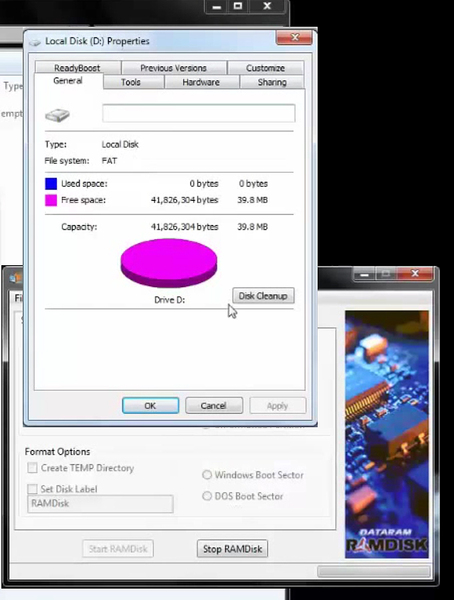Open the Customize tab
Viewport: 454px width, 600px height.
pos(266,68)
